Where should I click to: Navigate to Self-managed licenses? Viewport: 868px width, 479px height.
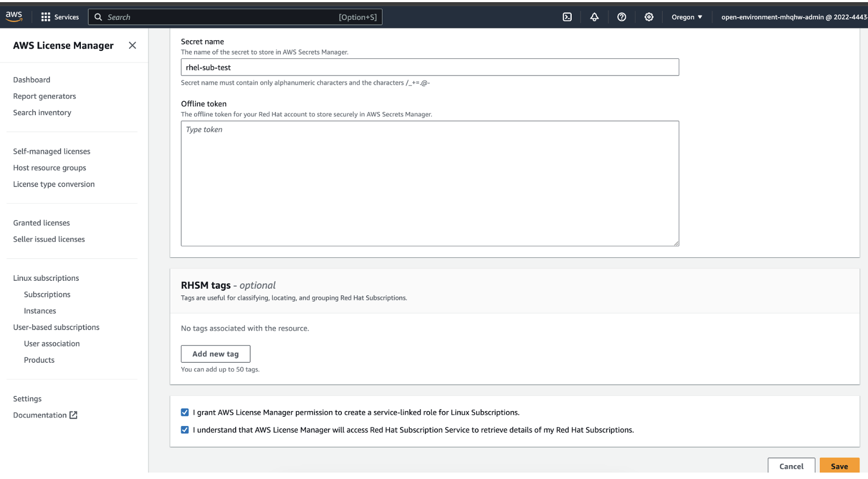(52, 152)
